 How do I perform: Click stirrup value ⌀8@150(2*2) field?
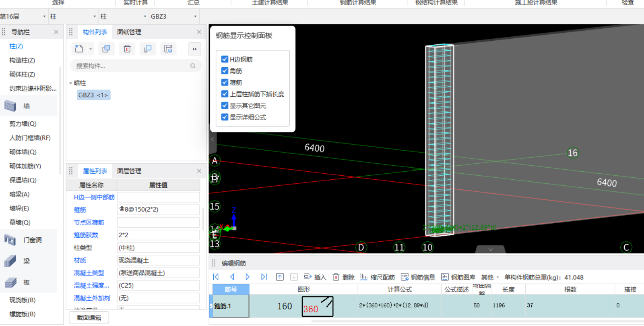pyautogui.click(x=158, y=210)
